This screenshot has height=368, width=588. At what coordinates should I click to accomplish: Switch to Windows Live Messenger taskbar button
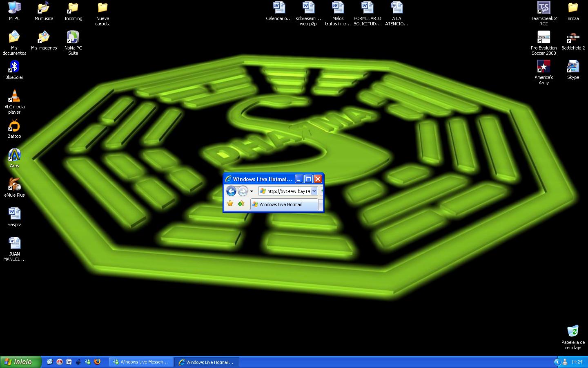click(x=141, y=362)
